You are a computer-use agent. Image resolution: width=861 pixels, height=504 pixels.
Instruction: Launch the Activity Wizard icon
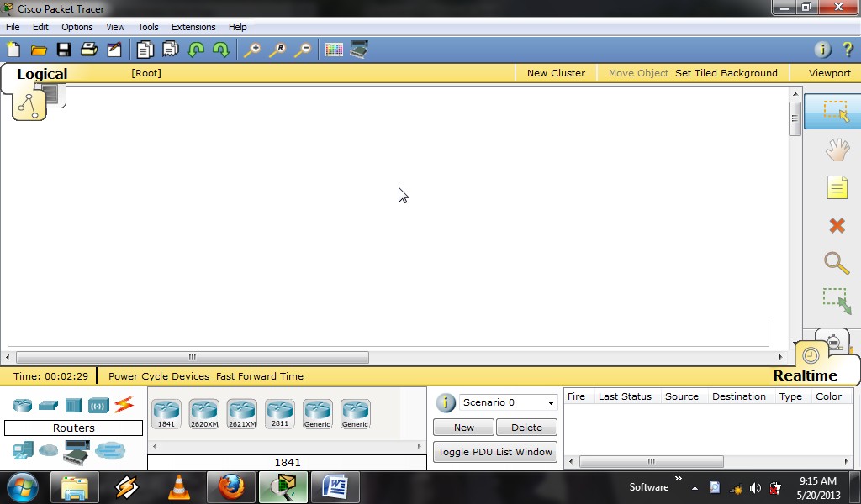point(114,50)
